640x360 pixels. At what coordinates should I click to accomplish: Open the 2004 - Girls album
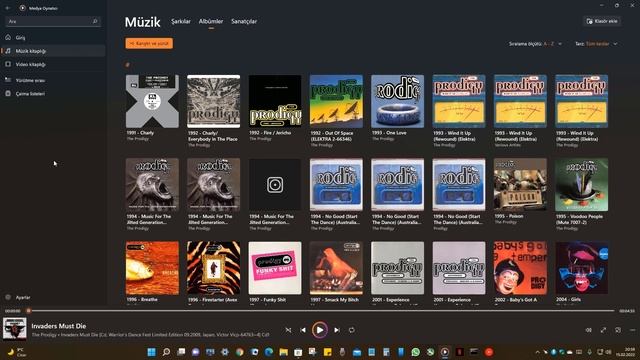582,268
